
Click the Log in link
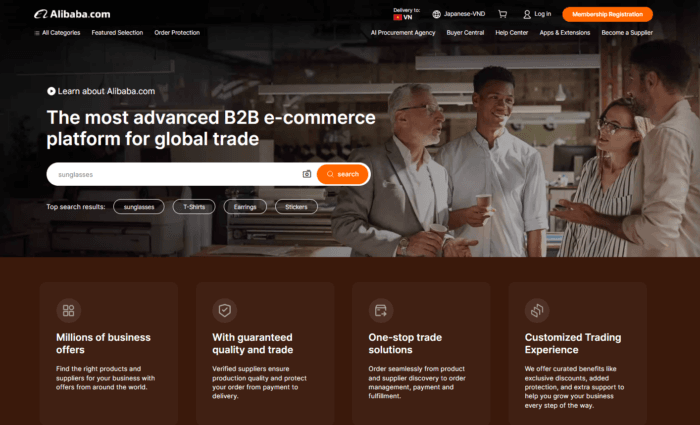[x=542, y=14]
